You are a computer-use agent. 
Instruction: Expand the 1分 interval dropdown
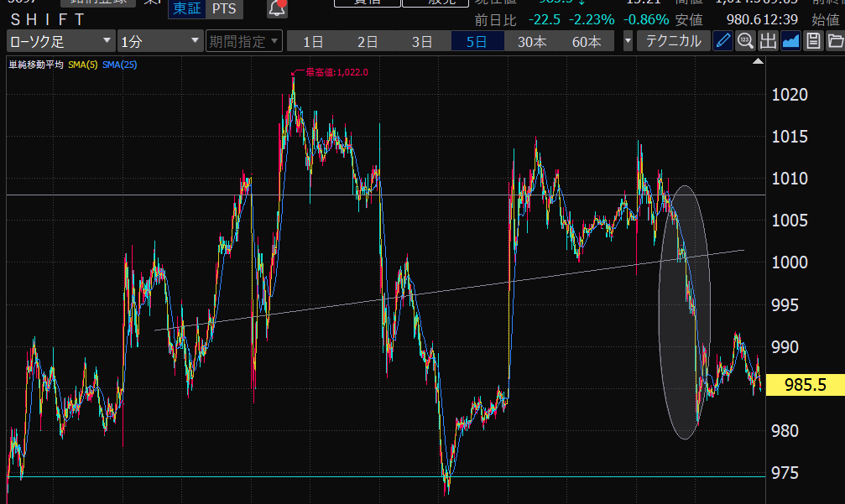[x=160, y=41]
